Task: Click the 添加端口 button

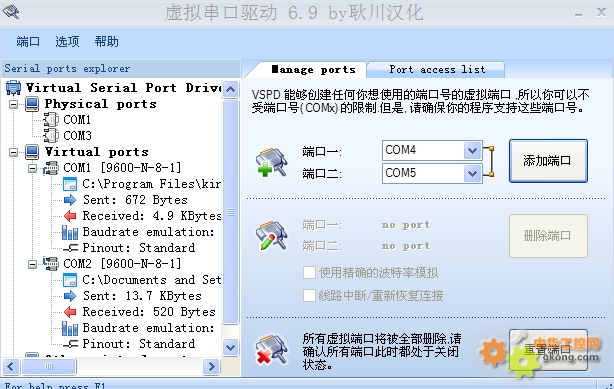Action: click(x=548, y=161)
